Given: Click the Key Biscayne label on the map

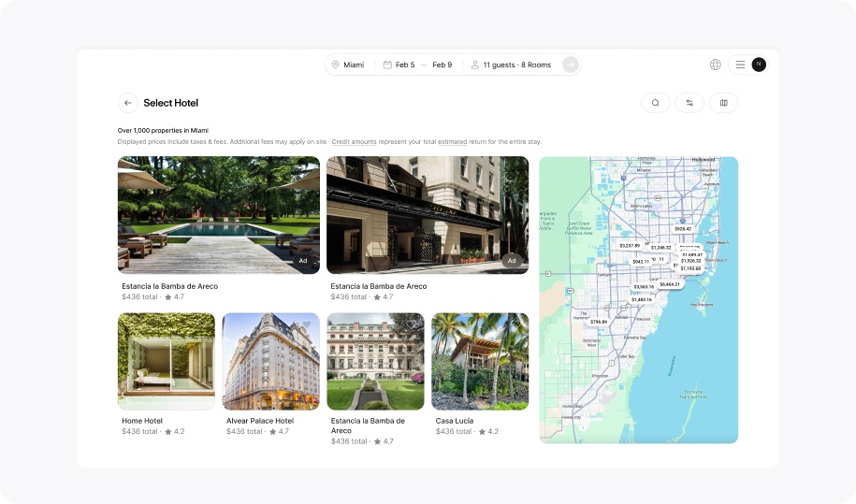Looking at the screenshot, I should [x=702, y=305].
